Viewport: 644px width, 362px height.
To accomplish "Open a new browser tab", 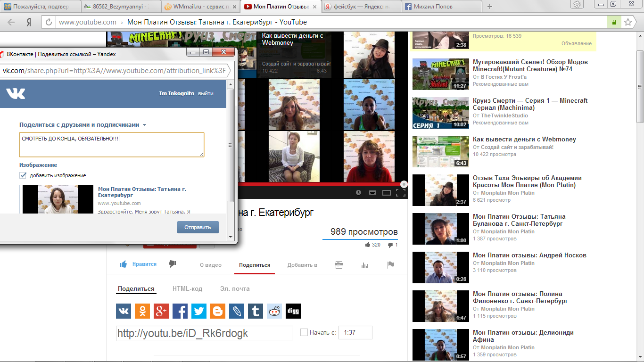I will click(x=490, y=7).
